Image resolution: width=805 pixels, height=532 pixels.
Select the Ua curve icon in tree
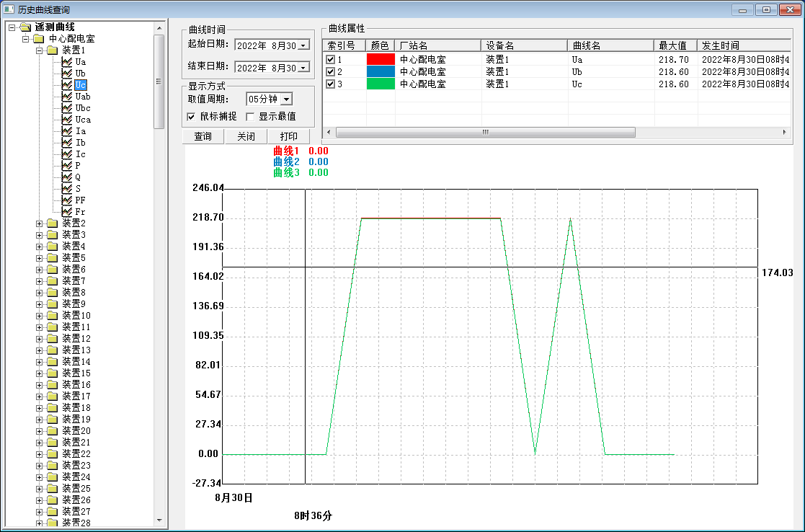coord(67,62)
